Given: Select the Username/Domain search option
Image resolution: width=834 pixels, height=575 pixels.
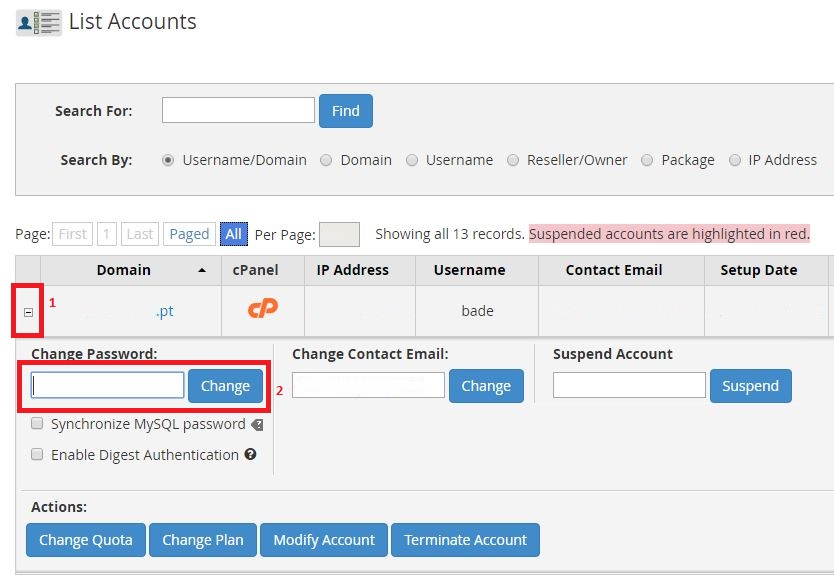Looking at the screenshot, I should (x=168, y=160).
